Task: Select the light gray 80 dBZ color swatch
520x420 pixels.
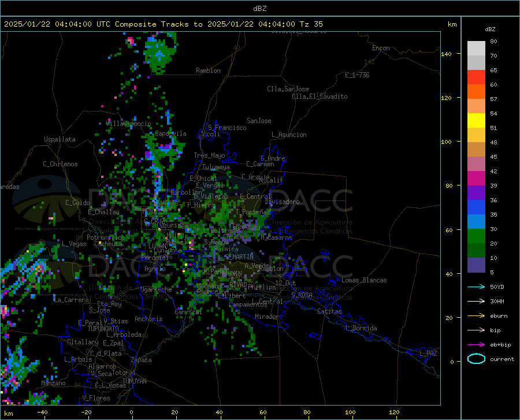Action: click(476, 49)
